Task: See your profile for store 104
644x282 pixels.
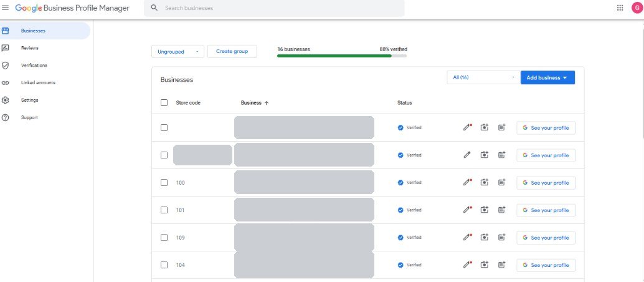Action: [546, 266]
